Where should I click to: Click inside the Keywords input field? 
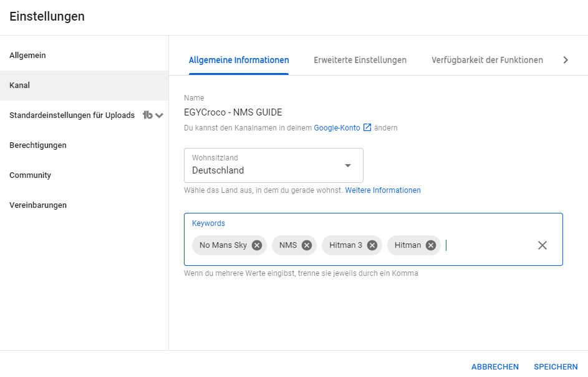(x=486, y=245)
